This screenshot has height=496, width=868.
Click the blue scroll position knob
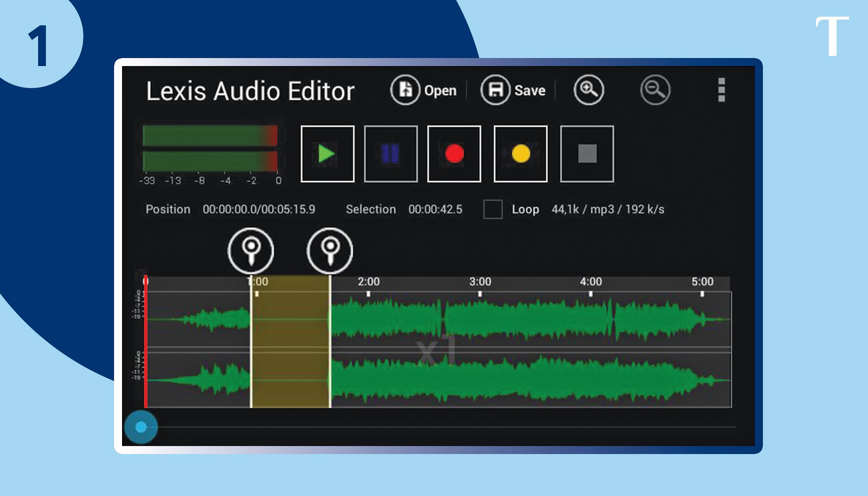pyautogui.click(x=141, y=427)
